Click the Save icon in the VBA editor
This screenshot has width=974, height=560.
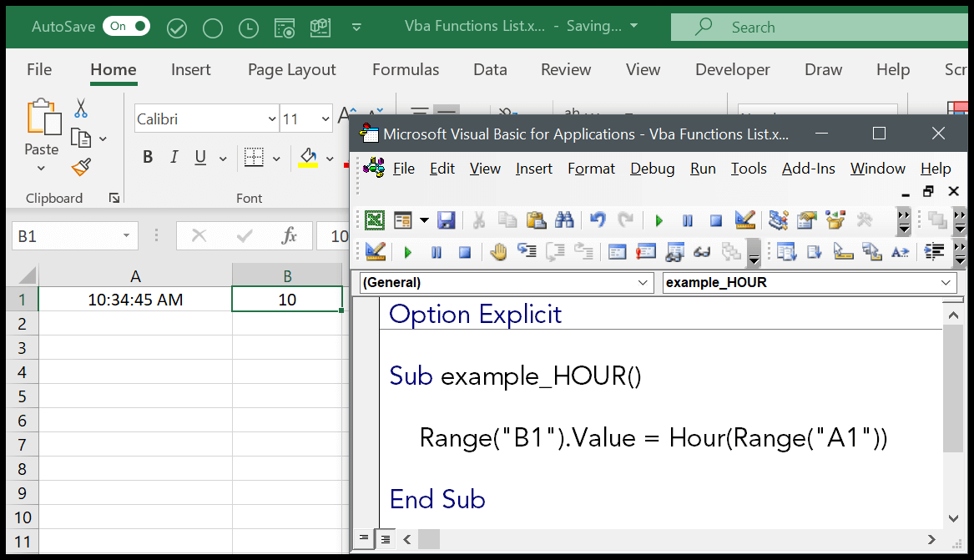pos(447,219)
